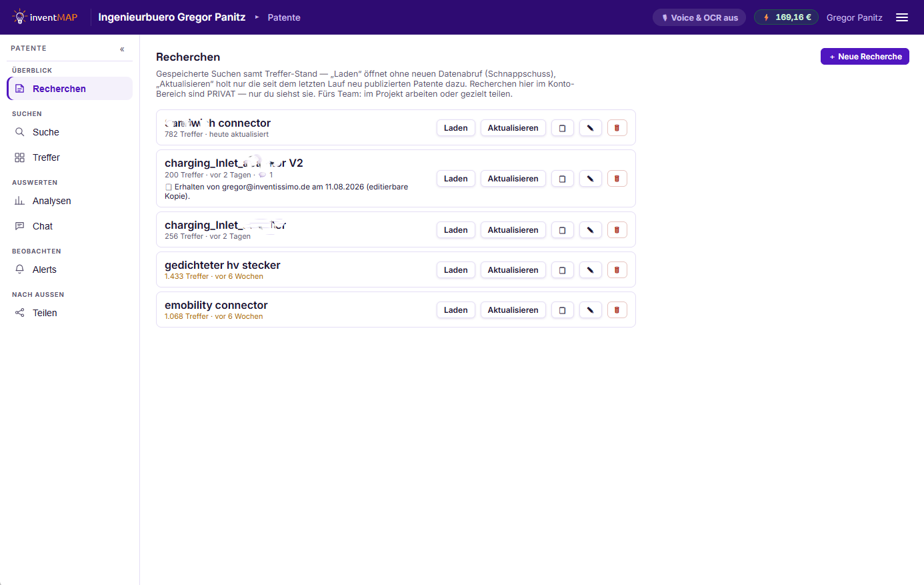Edit the search with 782 Treffer
This screenshot has height=585, width=924.
tap(591, 128)
